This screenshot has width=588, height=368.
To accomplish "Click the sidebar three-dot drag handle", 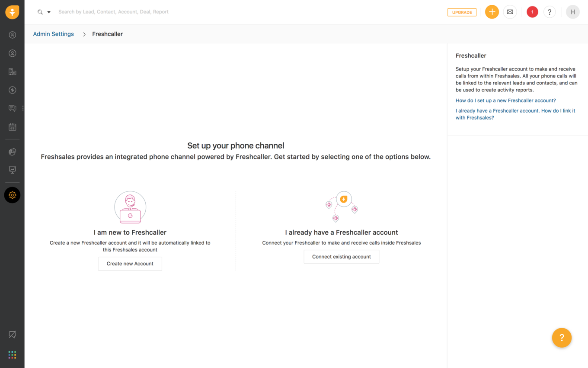I will click(23, 108).
